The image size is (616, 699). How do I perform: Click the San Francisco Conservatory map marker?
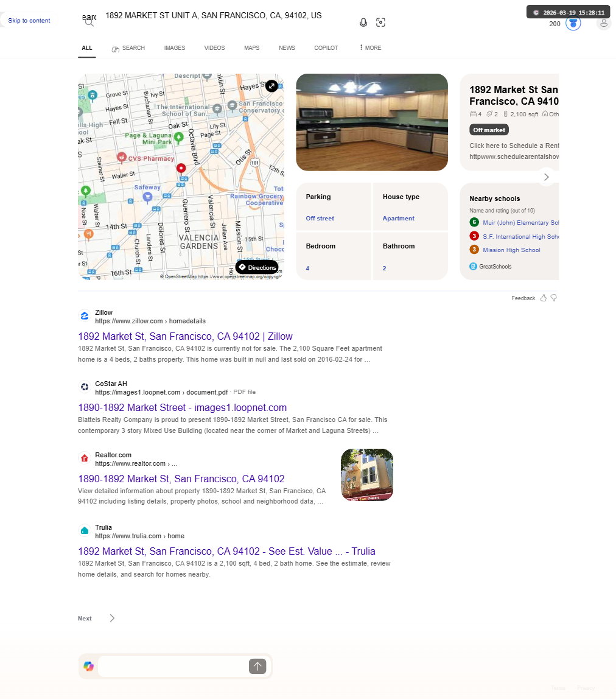coord(233,106)
